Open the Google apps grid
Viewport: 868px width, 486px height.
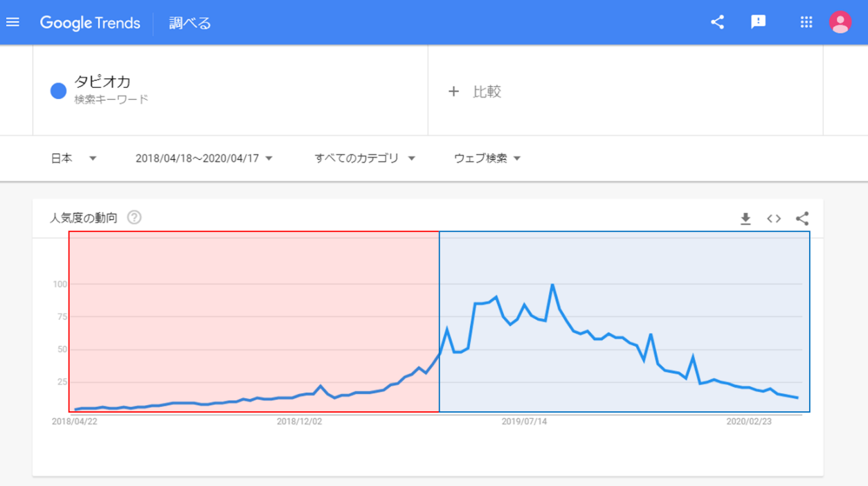click(x=806, y=22)
